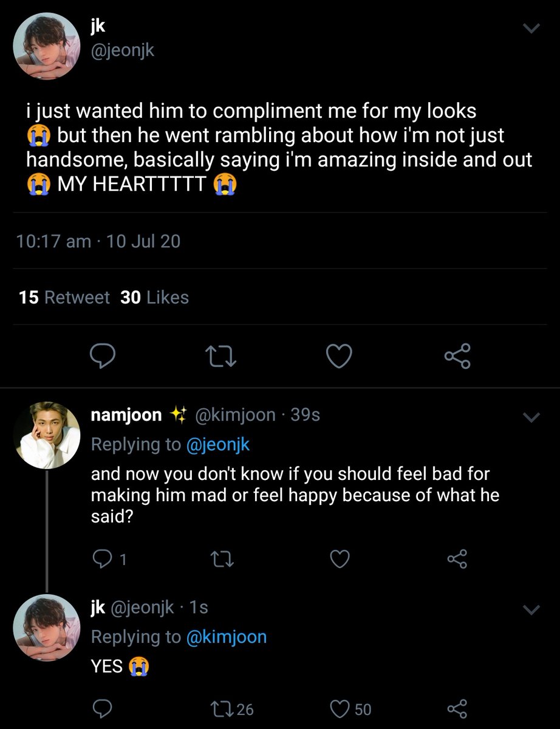
Task: Open @kimjoon mention in jk's reply
Action: 226,637
